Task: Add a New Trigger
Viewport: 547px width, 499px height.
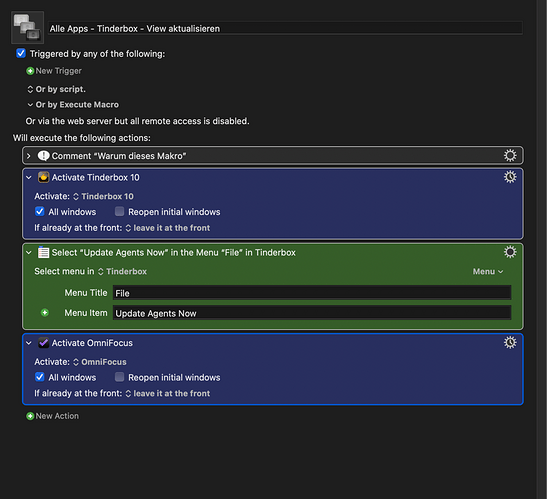Action: click(54, 71)
